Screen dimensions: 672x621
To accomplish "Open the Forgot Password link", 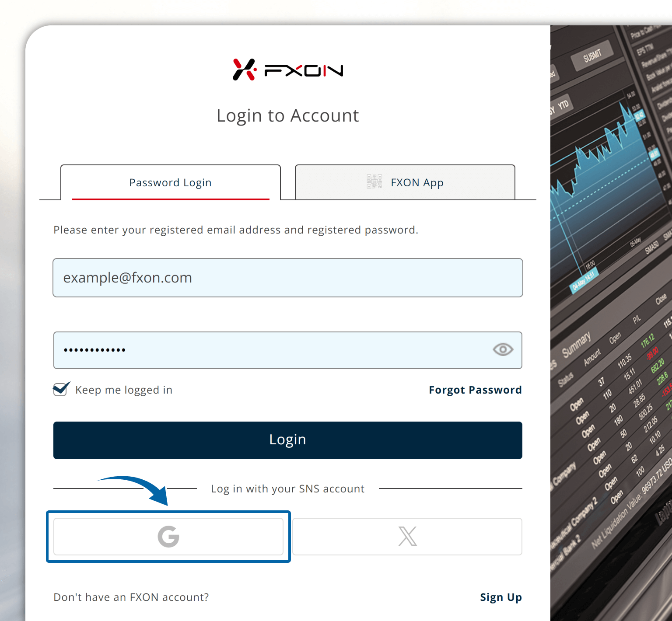I will [475, 390].
